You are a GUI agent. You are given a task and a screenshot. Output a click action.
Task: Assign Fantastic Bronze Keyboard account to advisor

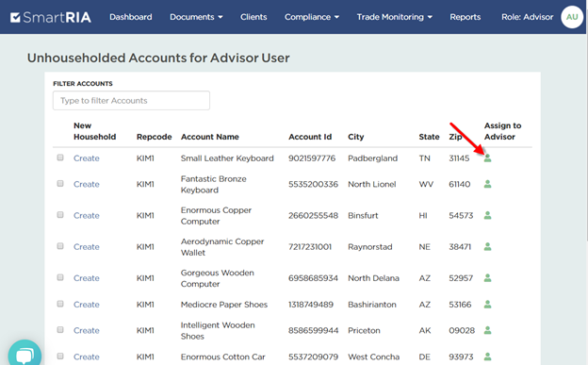tap(487, 184)
